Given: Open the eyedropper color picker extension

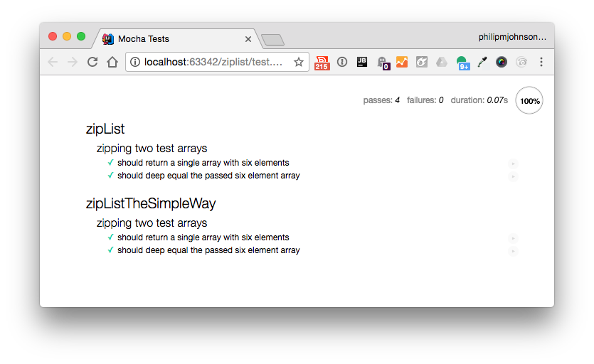Looking at the screenshot, I should (x=482, y=62).
